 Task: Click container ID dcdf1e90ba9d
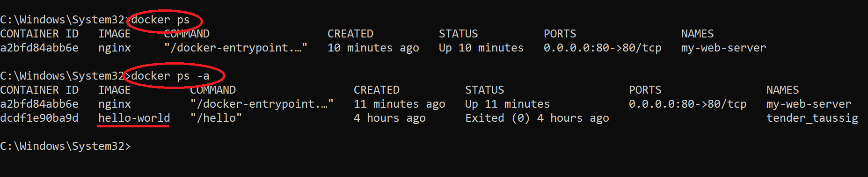(39, 118)
